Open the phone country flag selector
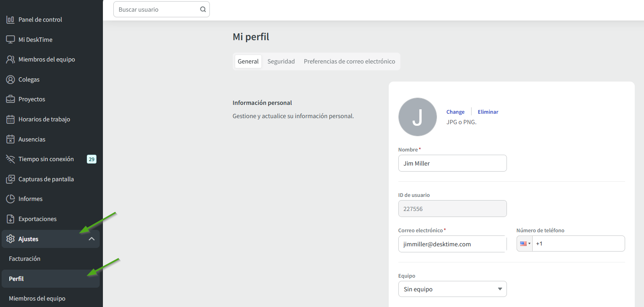 525,244
